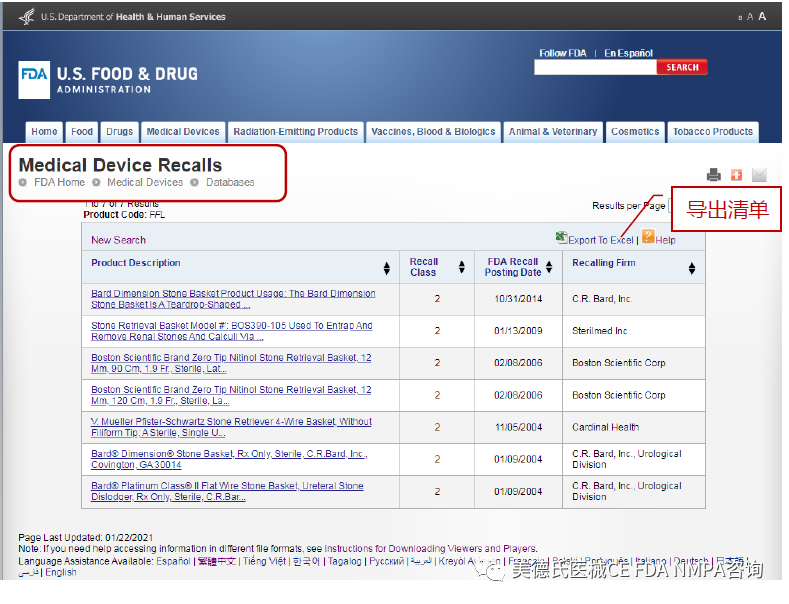Click into the site search text field
The width and height of the screenshot is (789, 604).
[595, 68]
